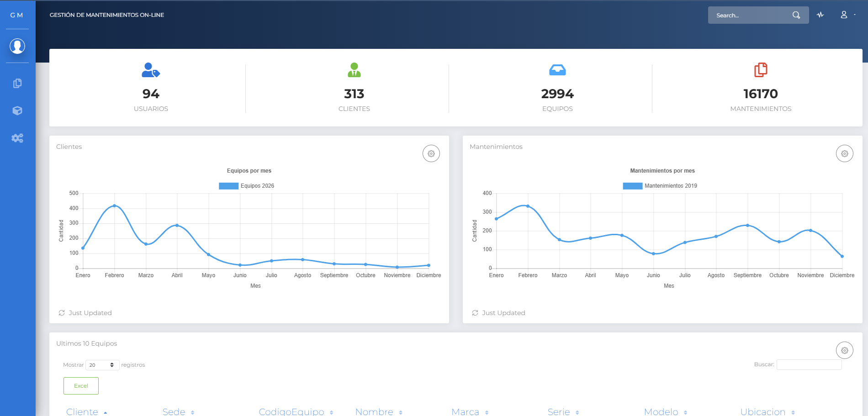Image resolution: width=868 pixels, height=416 pixels.
Task: Click the 2994 equipos count
Action: click(x=557, y=94)
